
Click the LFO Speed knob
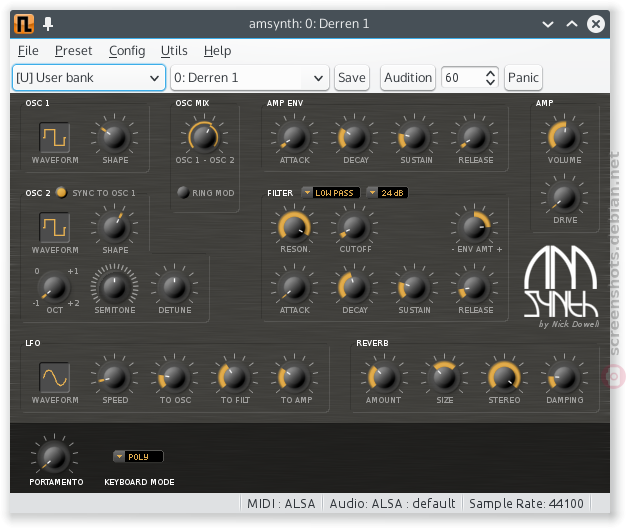click(x=115, y=377)
